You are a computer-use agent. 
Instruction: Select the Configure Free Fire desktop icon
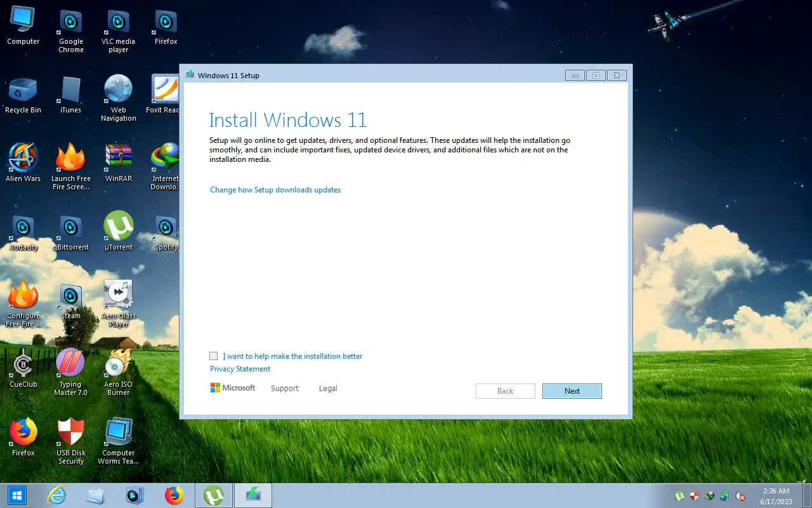click(x=23, y=304)
